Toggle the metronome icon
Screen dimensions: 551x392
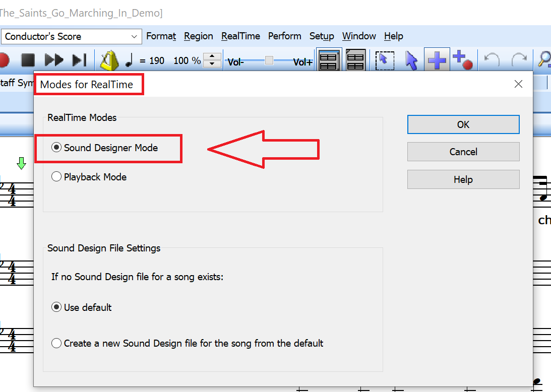click(x=109, y=60)
